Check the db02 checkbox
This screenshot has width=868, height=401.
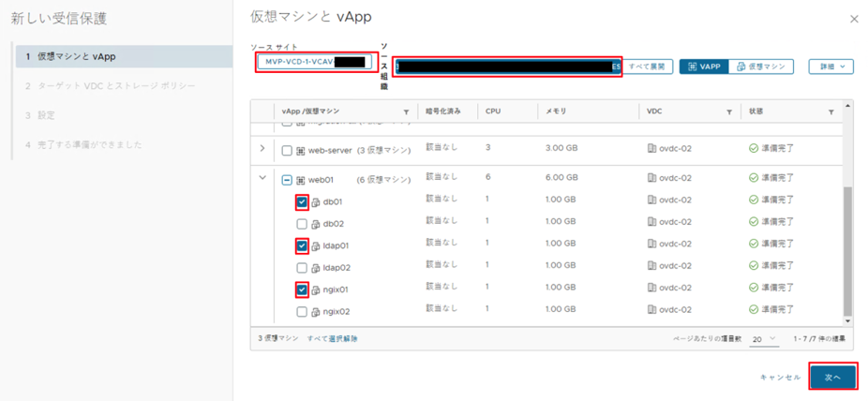pos(302,225)
